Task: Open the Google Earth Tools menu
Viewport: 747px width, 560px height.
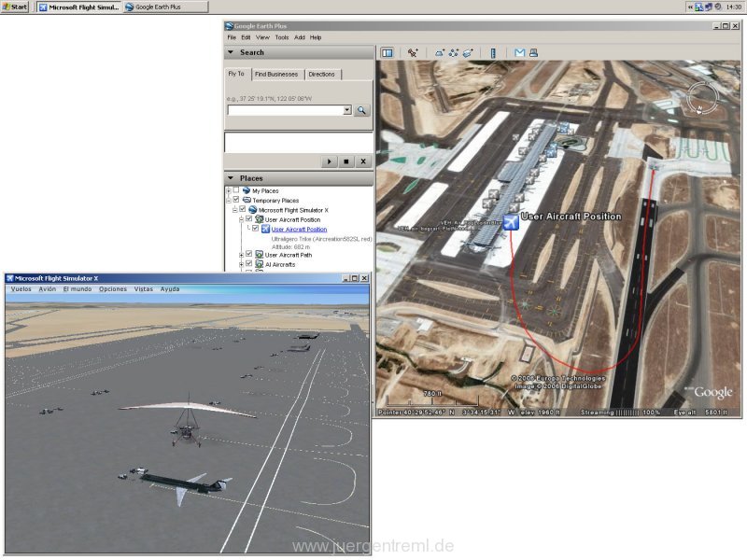Action: pos(282,37)
